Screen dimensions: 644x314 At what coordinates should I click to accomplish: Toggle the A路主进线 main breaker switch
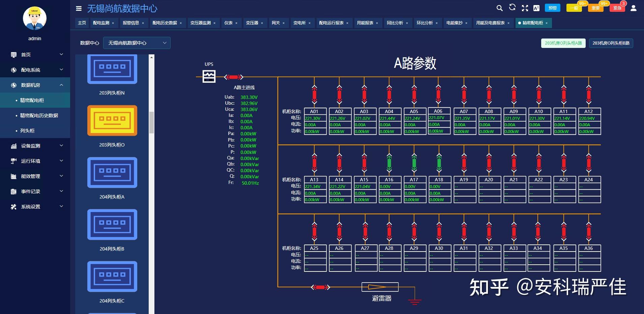tap(234, 77)
